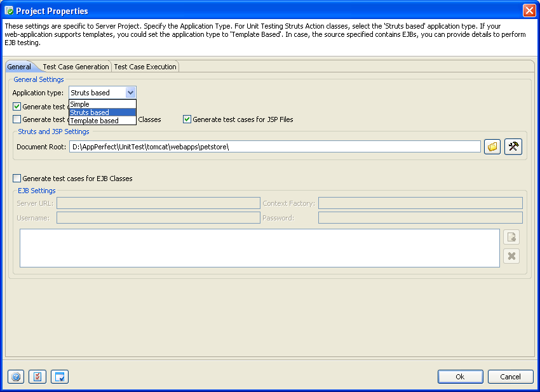
Task: Click the Server URL field
Action: pos(158,203)
